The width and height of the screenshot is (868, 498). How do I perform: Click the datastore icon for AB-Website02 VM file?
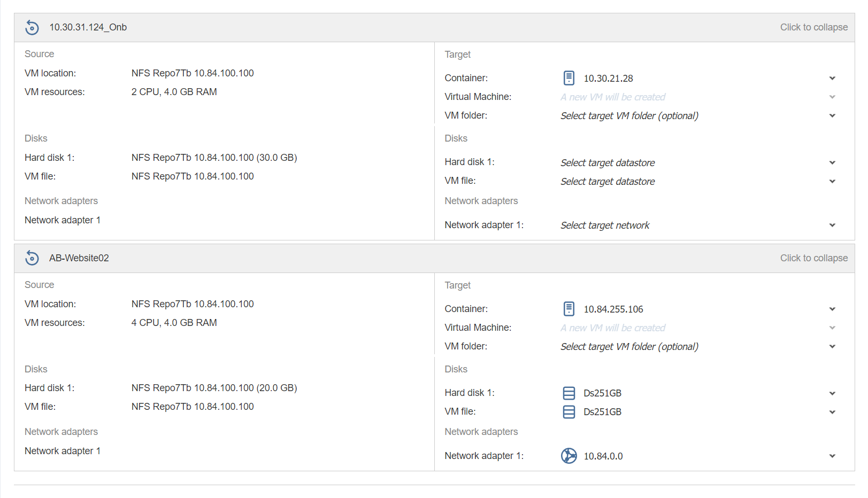point(569,412)
